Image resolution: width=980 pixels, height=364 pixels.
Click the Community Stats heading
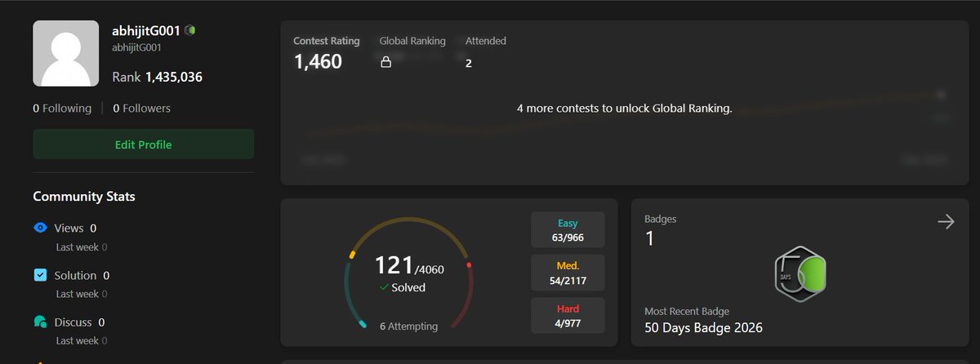click(84, 197)
